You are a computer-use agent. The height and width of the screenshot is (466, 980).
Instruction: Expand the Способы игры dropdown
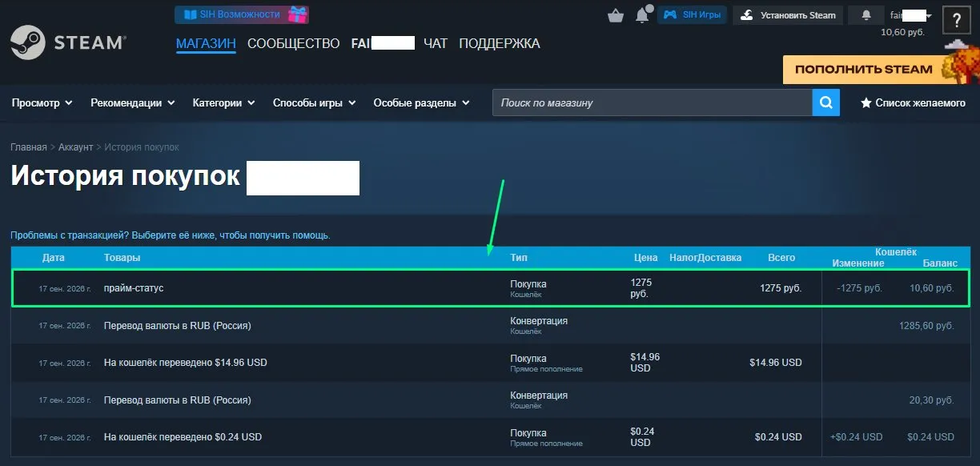(x=314, y=102)
